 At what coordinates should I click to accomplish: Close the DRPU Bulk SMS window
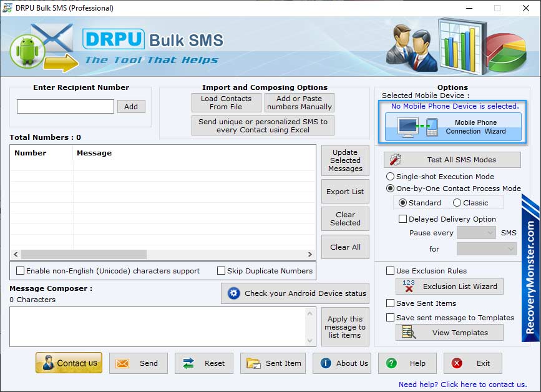[526, 8]
